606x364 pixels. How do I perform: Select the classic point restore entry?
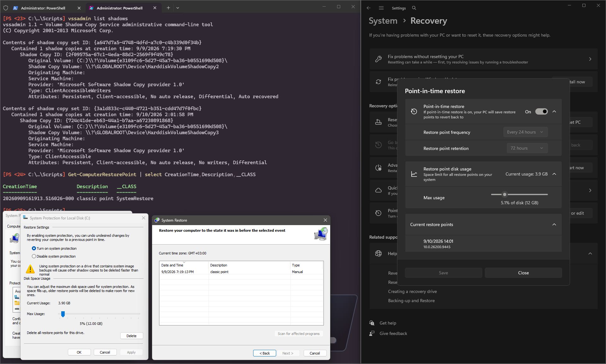coord(241,272)
